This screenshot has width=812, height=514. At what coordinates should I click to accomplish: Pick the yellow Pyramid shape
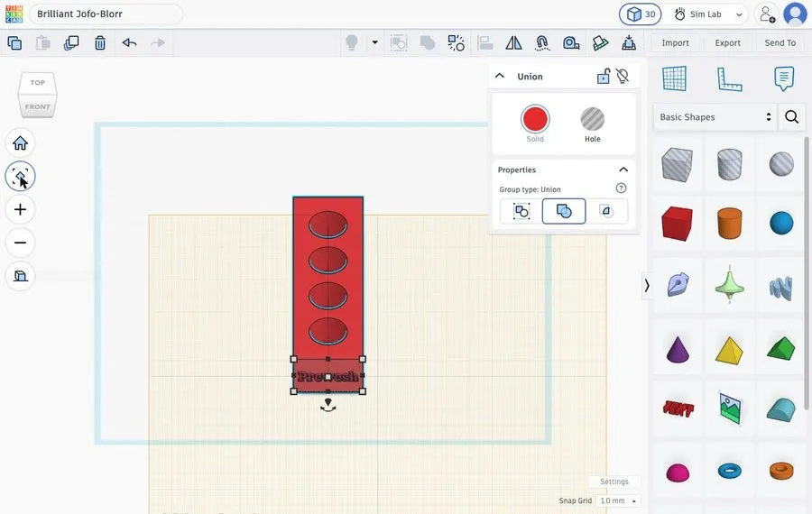pyautogui.click(x=729, y=351)
